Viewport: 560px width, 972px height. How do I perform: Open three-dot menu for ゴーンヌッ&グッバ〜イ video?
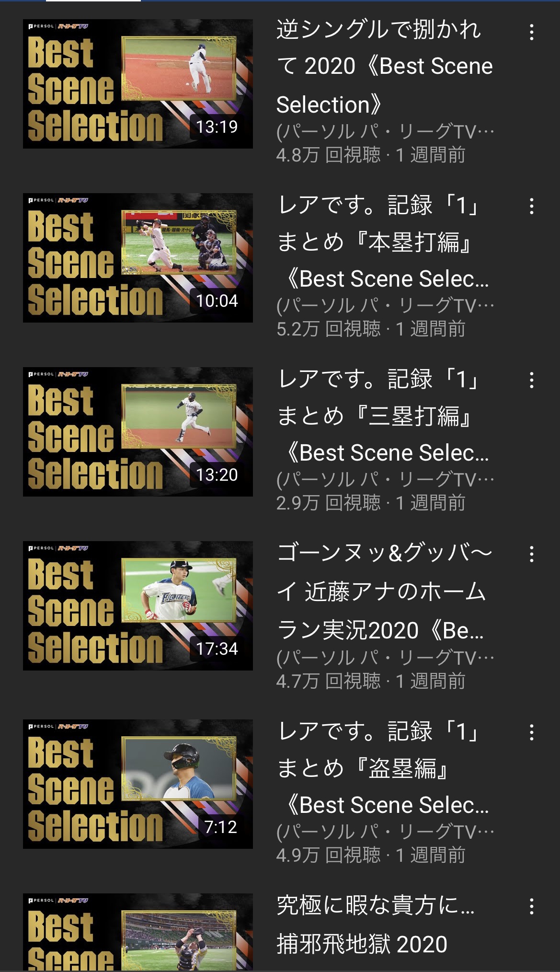[x=531, y=554]
